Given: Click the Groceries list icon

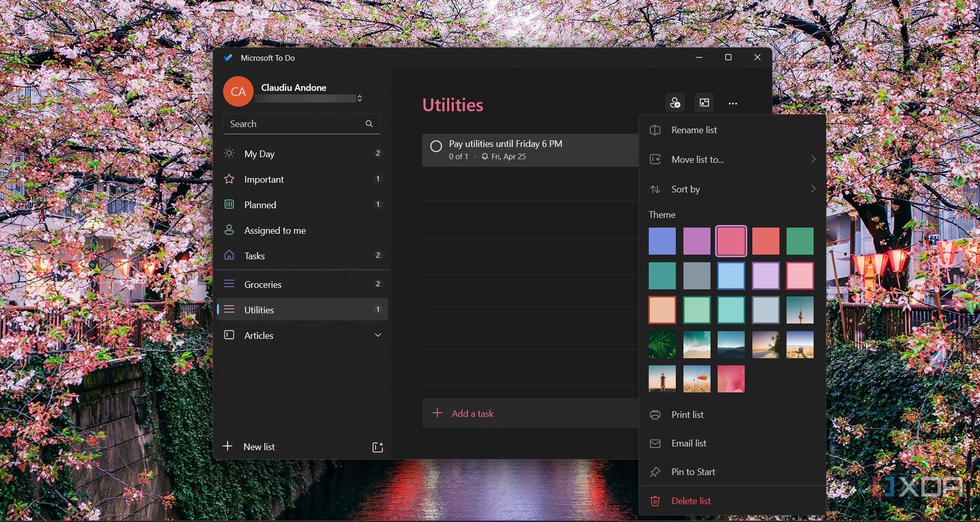Looking at the screenshot, I should pyautogui.click(x=229, y=284).
